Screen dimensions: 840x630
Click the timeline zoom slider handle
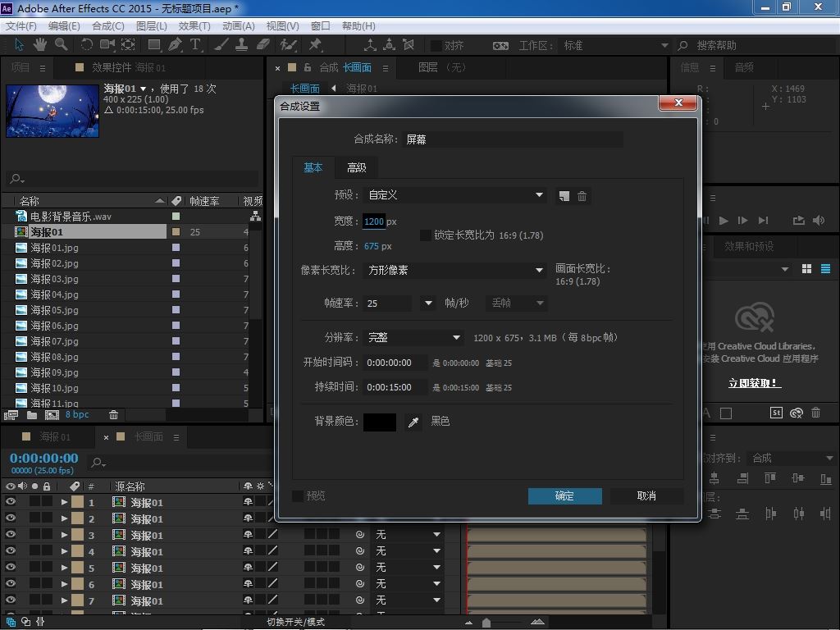[x=486, y=623]
